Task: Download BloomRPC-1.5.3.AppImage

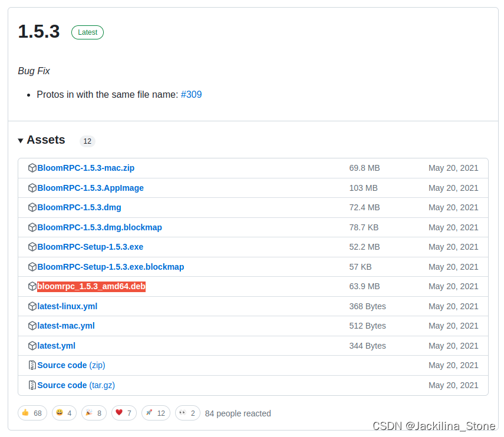Action: (x=90, y=188)
